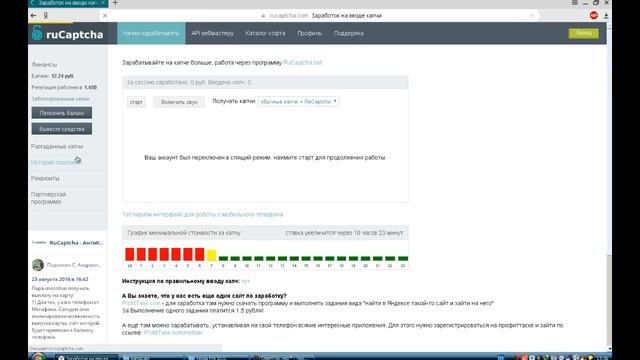Viewport: 640px width, 360px height.
Task: Open mobile interface testing link
Action: coord(202,214)
